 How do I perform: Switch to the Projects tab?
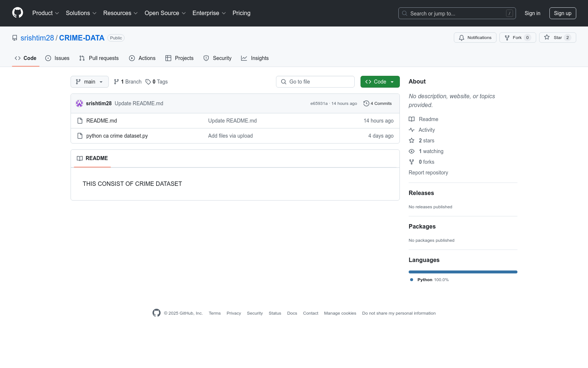(179, 58)
